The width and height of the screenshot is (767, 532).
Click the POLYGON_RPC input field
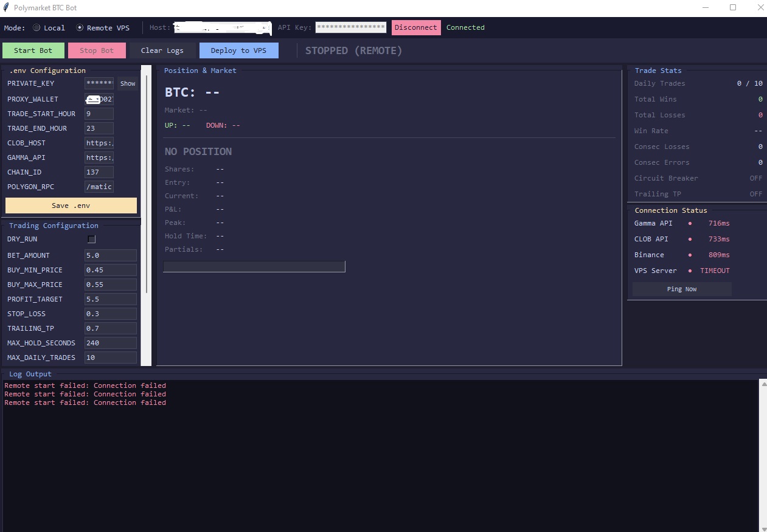[99, 187]
